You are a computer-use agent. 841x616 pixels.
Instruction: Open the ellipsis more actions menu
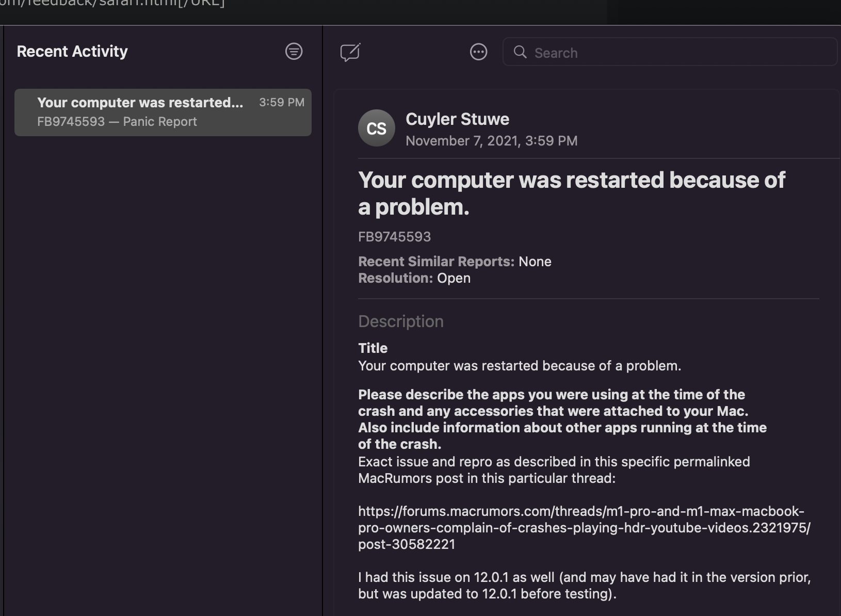pos(478,52)
